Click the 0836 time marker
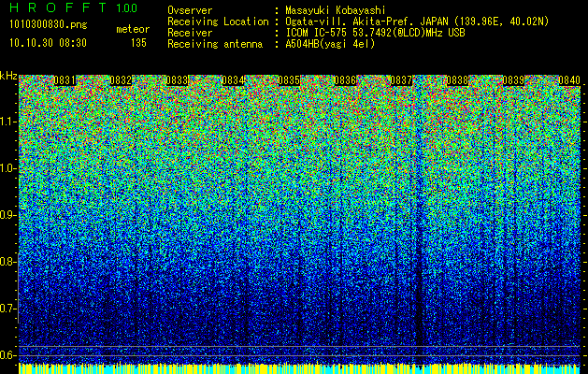Image resolution: width=588 pixels, height=374 pixels. coord(345,80)
